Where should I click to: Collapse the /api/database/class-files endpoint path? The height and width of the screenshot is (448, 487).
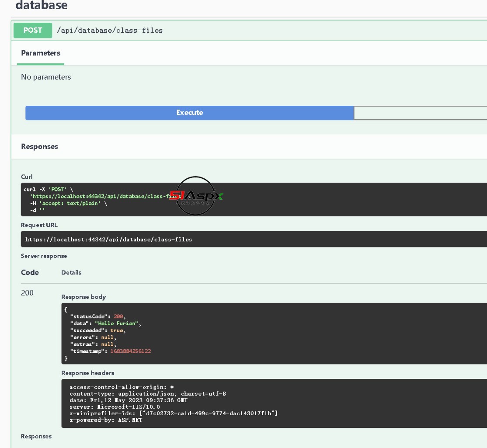pyautogui.click(x=110, y=31)
